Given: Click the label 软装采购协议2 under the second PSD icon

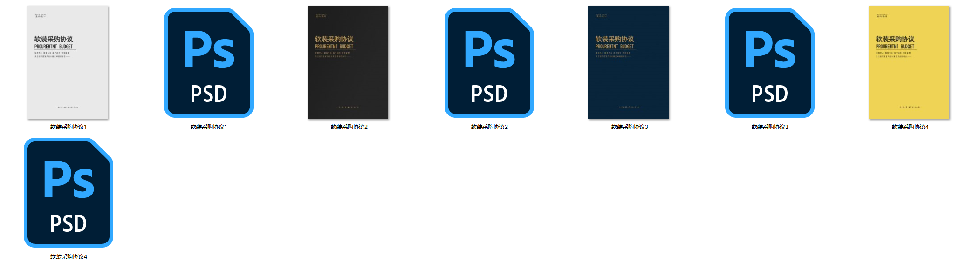Looking at the screenshot, I should 489,127.
